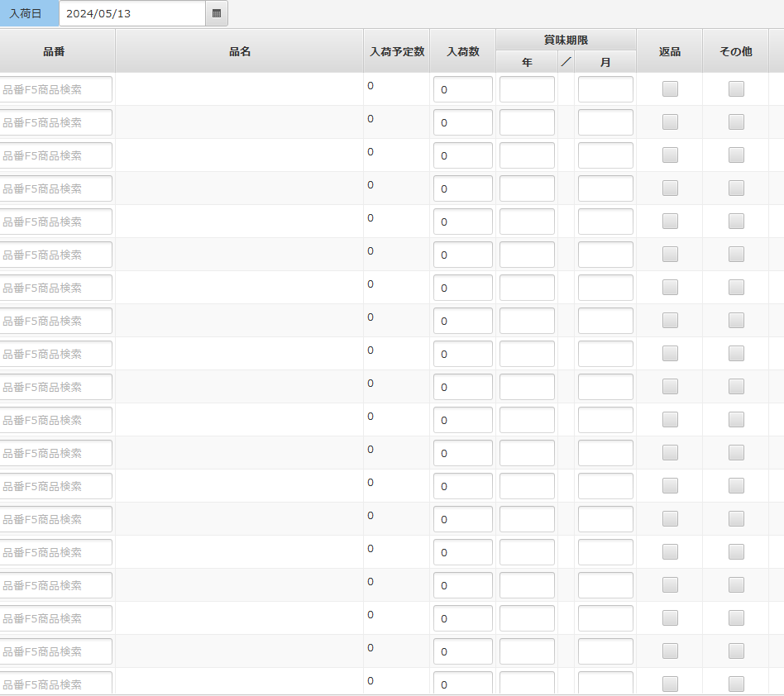The width and height of the screenshot is (784, 696).
Task: Check 返品 in the second row
Action: (x=670, y=122)
